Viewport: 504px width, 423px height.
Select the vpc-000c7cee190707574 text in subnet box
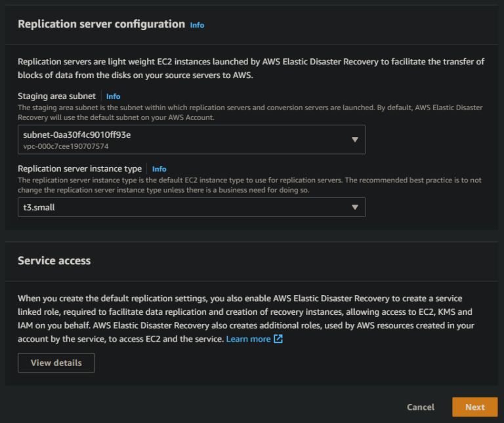click(66, 146)
